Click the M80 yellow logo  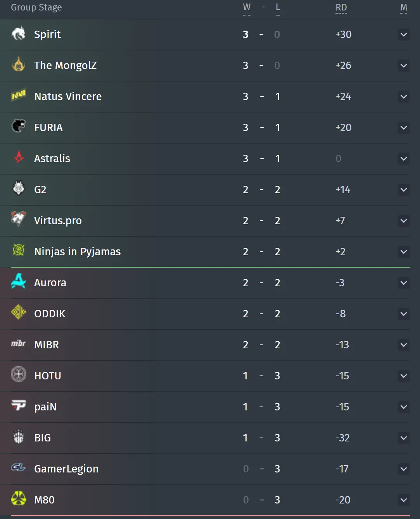tap(19, 498)
